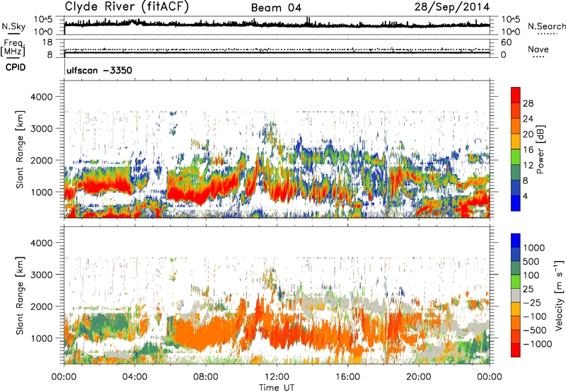Viewport: 566px width, 392px height.
Task: Click the blue top segment of Velocity colorbar
Action: (x=516, y=241)
